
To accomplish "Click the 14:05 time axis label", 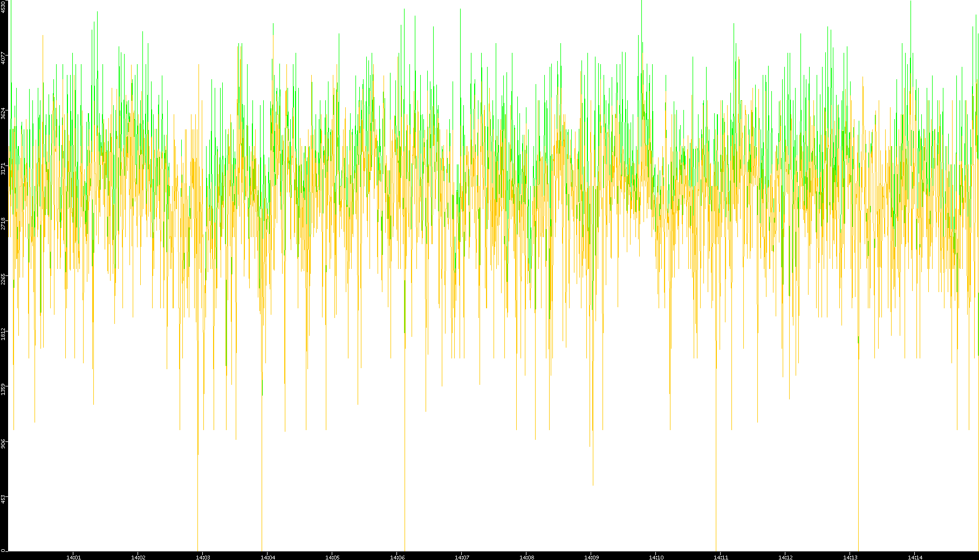I will pos(333,557).
